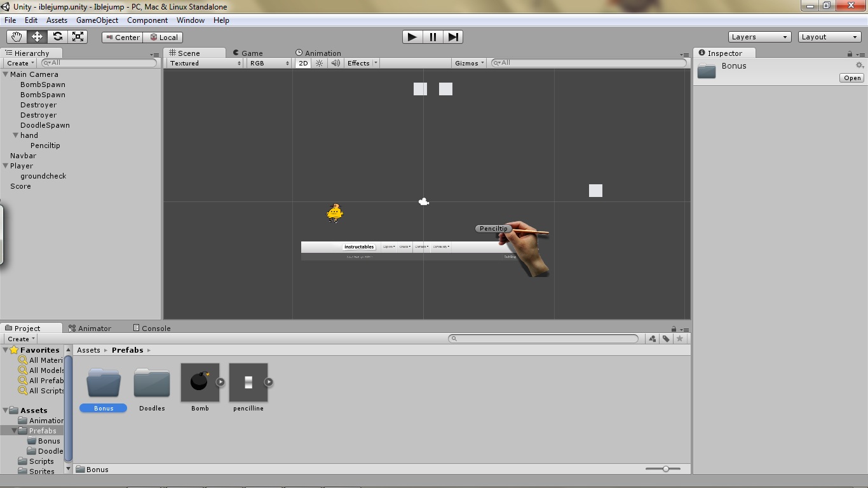
Task: Open the Layout dropdown
Action: pyautogui.click(x=830, y=37)
